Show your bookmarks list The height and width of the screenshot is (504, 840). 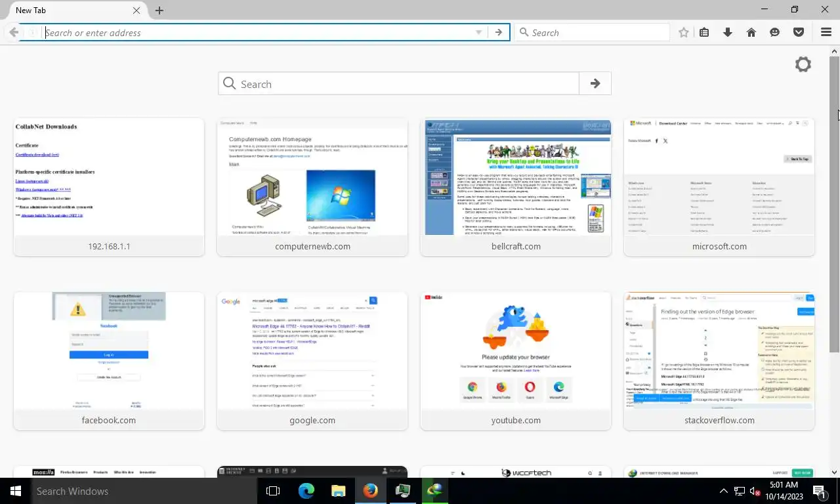point(704,32)
